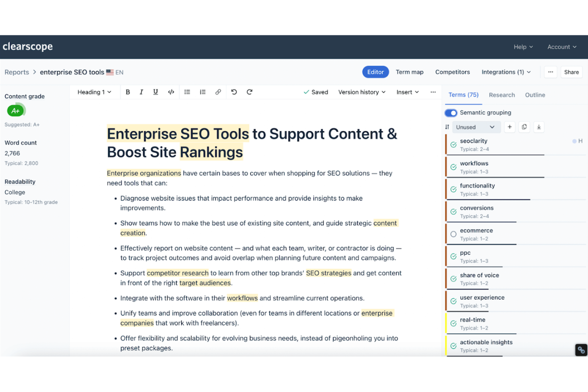Toggle the share of voice term check

453,279
